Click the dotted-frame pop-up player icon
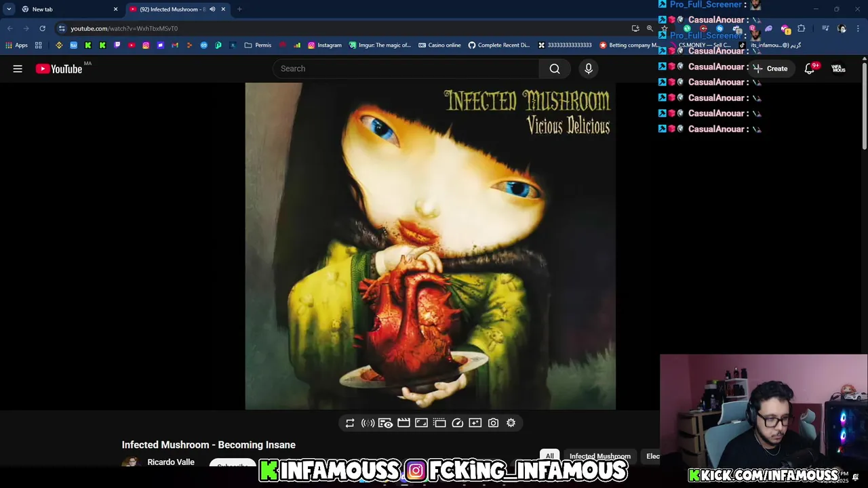This screenshot has height=488, width=868. tap(439, 423)
